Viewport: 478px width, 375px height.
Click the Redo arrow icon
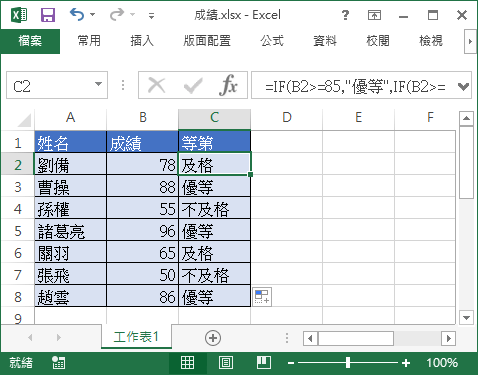(117, 15)
